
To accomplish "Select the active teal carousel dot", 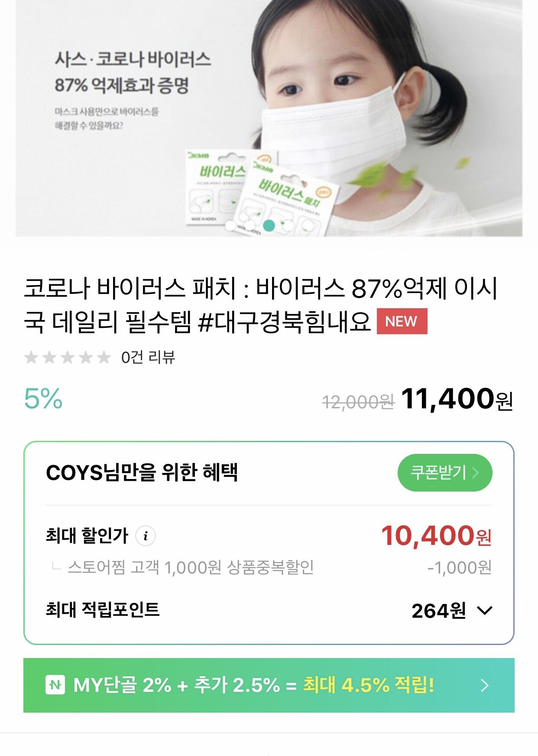I will [269, 225].
